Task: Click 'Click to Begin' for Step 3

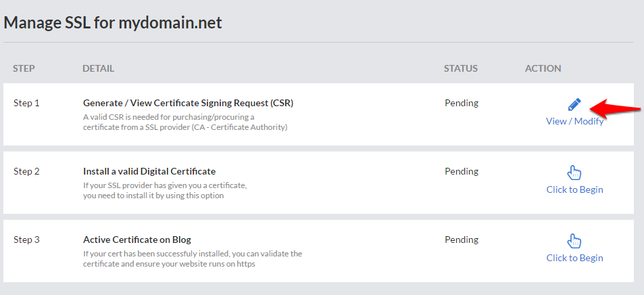Action: 574,258
